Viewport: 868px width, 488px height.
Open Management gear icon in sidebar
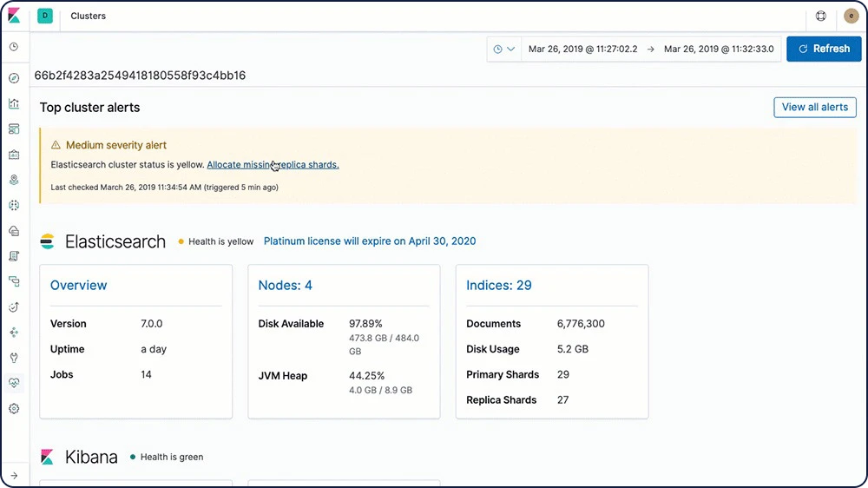14,409
